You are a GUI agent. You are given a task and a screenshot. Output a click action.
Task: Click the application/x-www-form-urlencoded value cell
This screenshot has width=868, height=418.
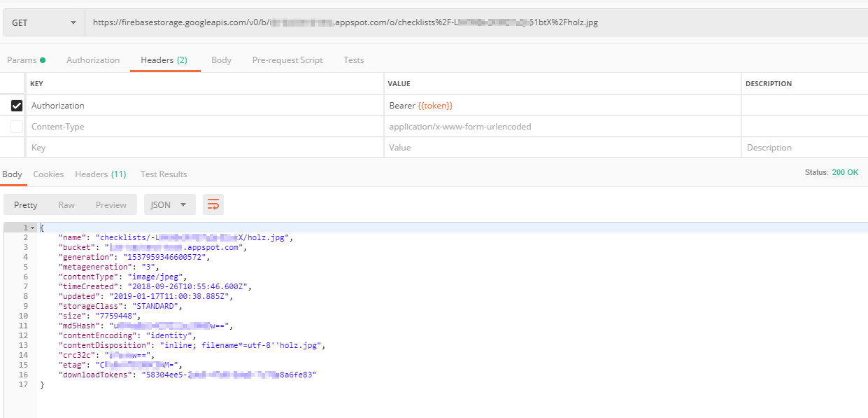click(562, 127)
